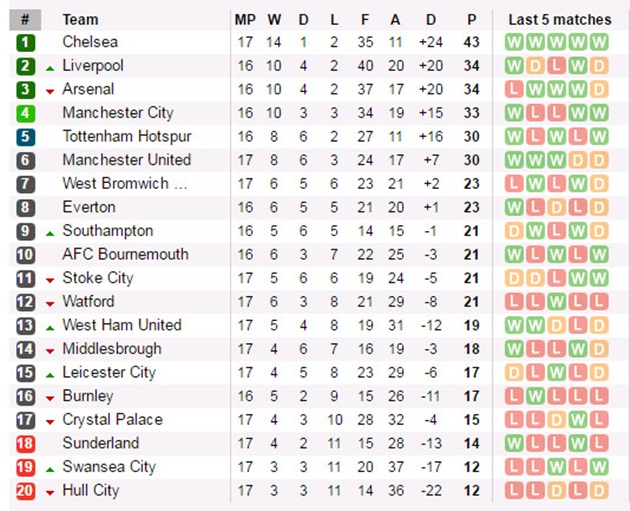Viewport: 630px width, 511px height.
Task: Click the red down arrow beside Arsenal
Action: 50,92
